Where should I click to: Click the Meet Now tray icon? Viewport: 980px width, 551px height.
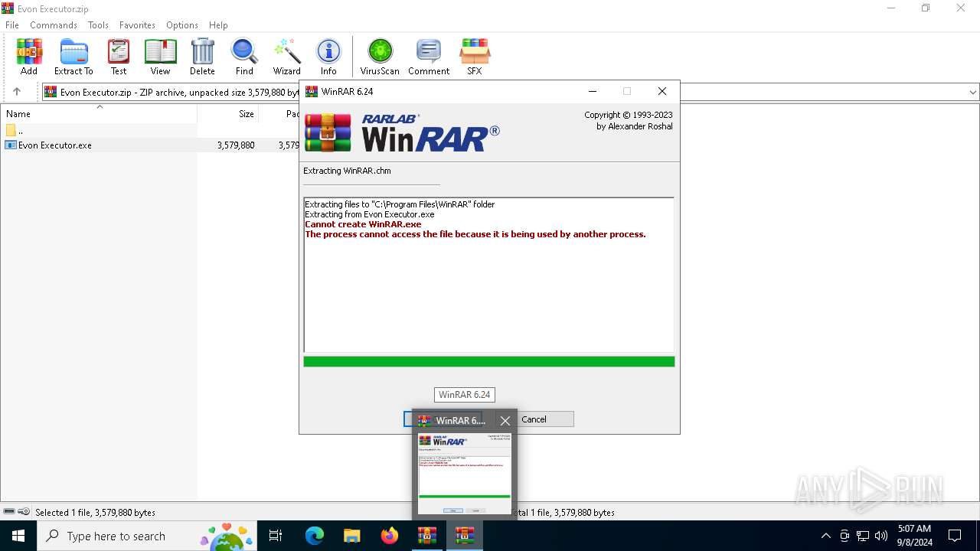[844, 536]
